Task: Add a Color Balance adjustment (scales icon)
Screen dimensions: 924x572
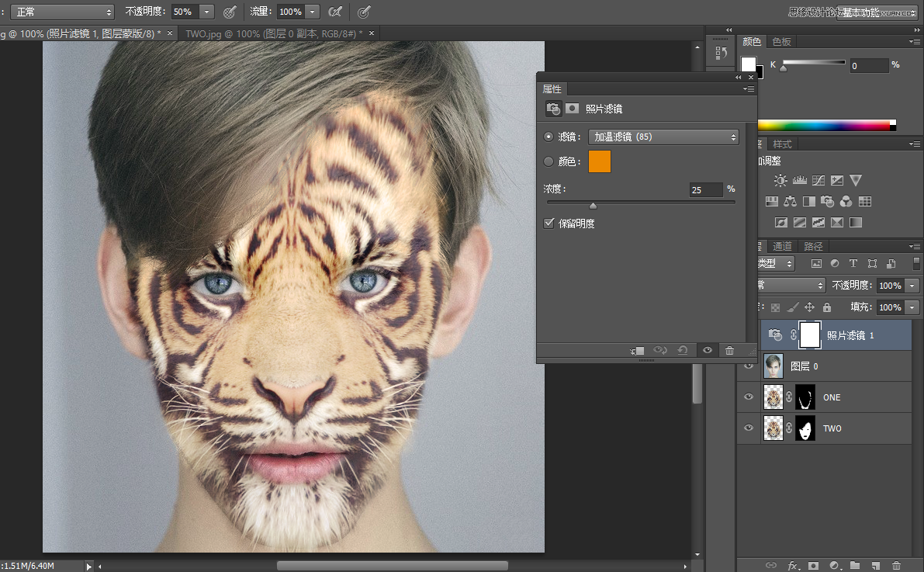Action: pyautogui.click(x=791, y=202)
